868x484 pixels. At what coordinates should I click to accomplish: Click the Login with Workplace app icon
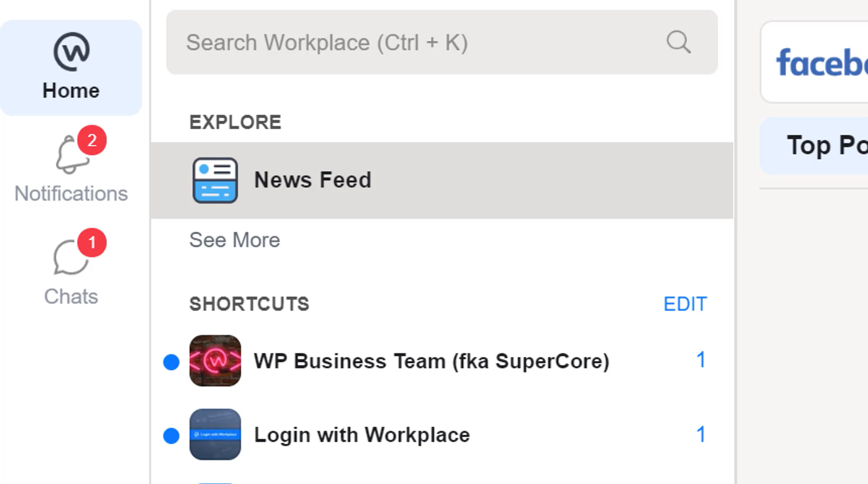[215, 435]
